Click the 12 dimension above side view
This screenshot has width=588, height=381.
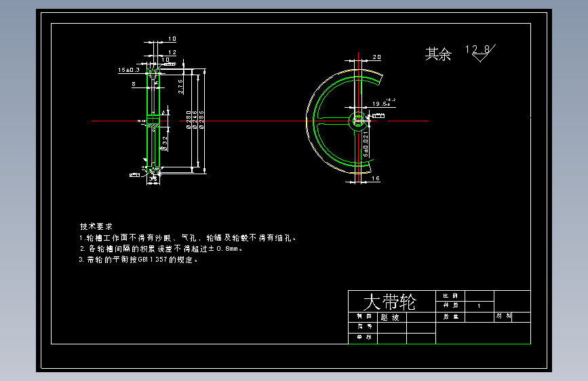(172, 52)
